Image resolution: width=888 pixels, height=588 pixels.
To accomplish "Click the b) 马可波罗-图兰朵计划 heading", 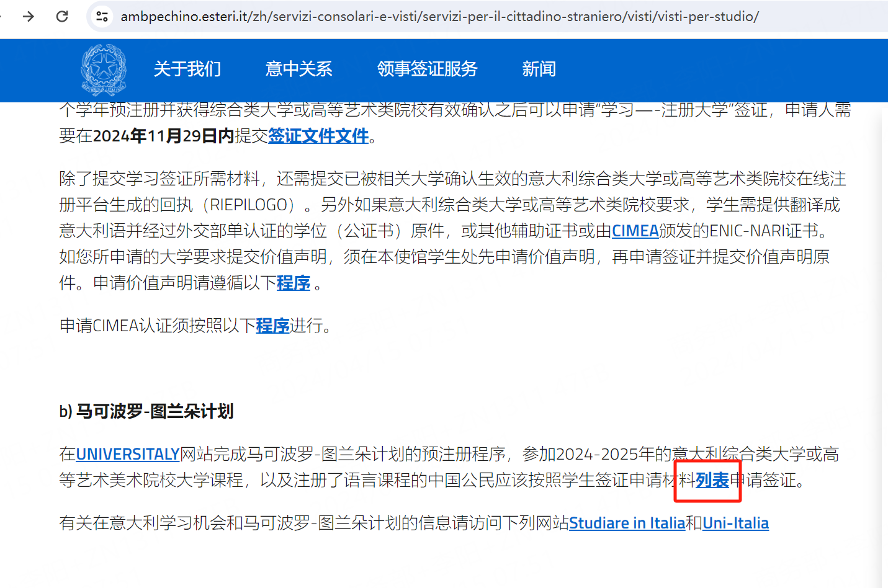I will coord(146,411).
